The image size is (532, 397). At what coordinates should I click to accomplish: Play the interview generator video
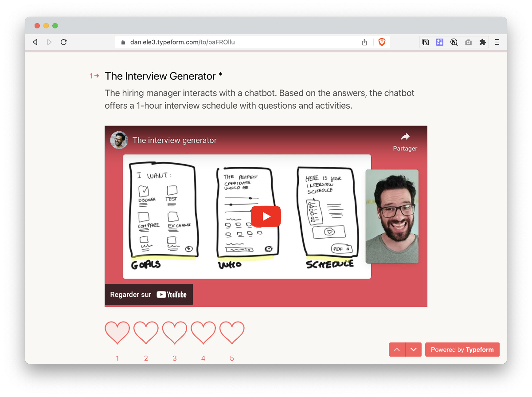(266, 216)
